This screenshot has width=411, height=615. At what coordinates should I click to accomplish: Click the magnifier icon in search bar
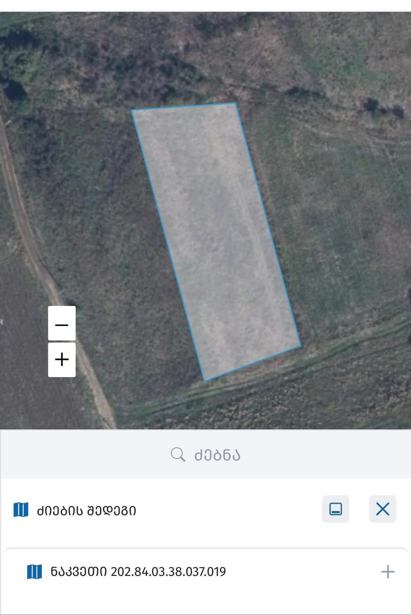[x=178, y=455]
